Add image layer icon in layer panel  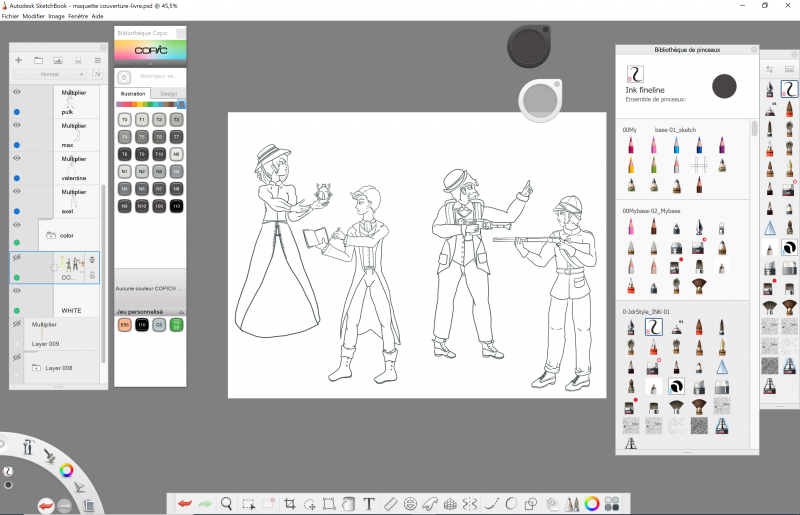pos(58,60)
